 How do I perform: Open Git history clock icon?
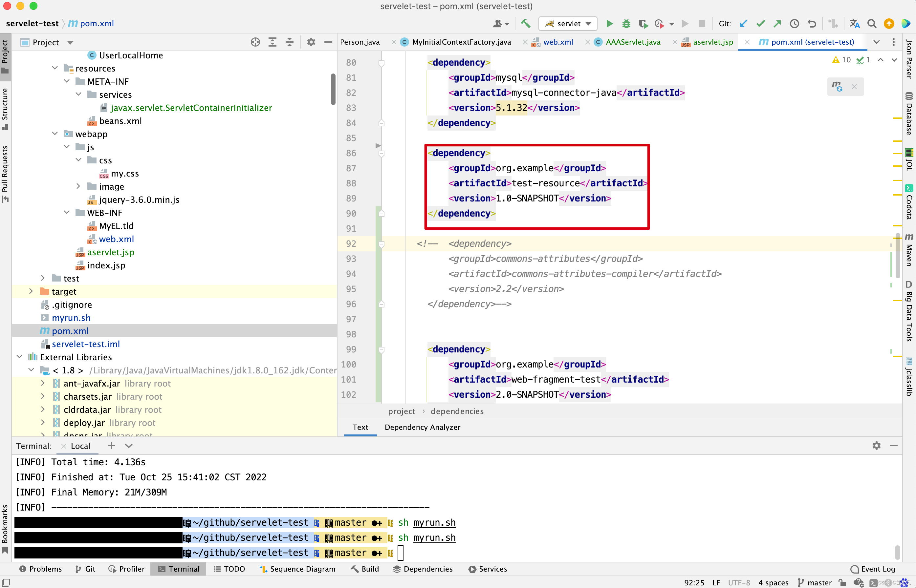click(795, 24)
